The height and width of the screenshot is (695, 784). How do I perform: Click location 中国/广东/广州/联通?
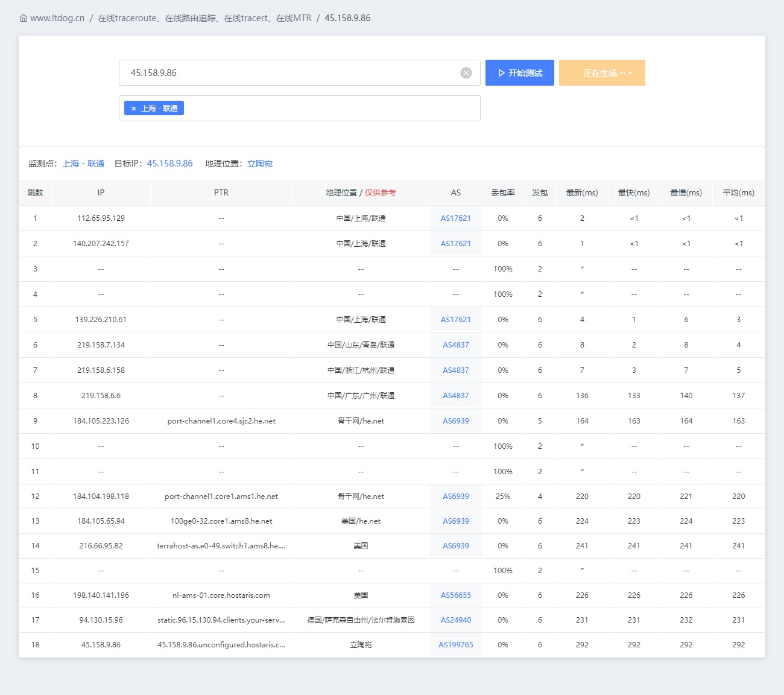click(x=361, y=396)
